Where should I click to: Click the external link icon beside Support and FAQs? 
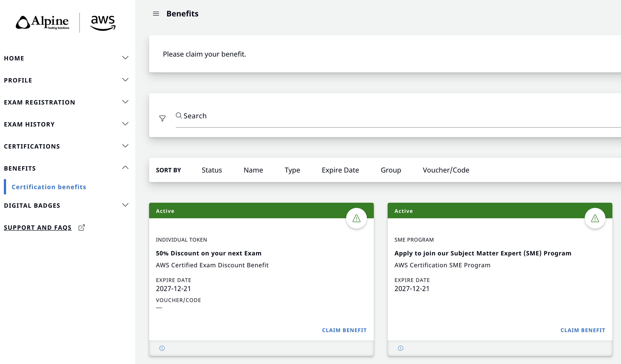(x=81, y=228)
